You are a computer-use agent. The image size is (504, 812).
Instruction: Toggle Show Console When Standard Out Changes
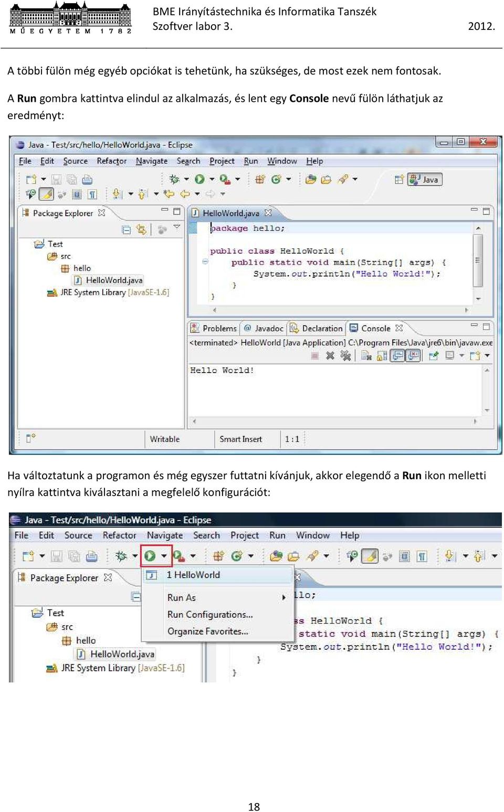pyautogui.click(x=398, y=356)
